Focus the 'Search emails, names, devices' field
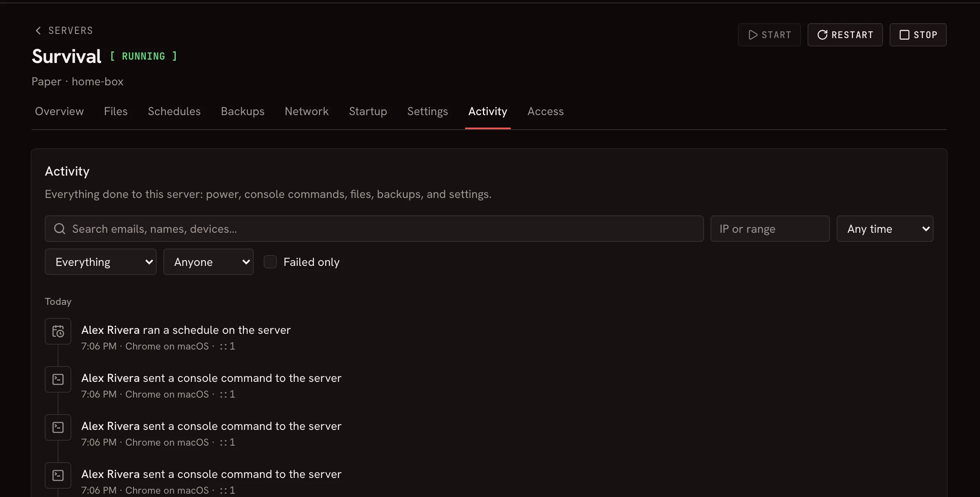 374,229
